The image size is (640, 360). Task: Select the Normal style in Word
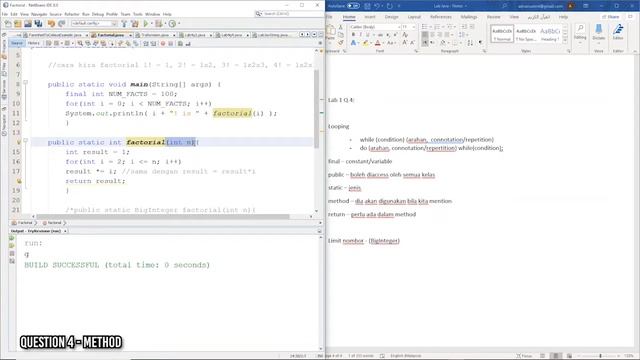[502, 33]
